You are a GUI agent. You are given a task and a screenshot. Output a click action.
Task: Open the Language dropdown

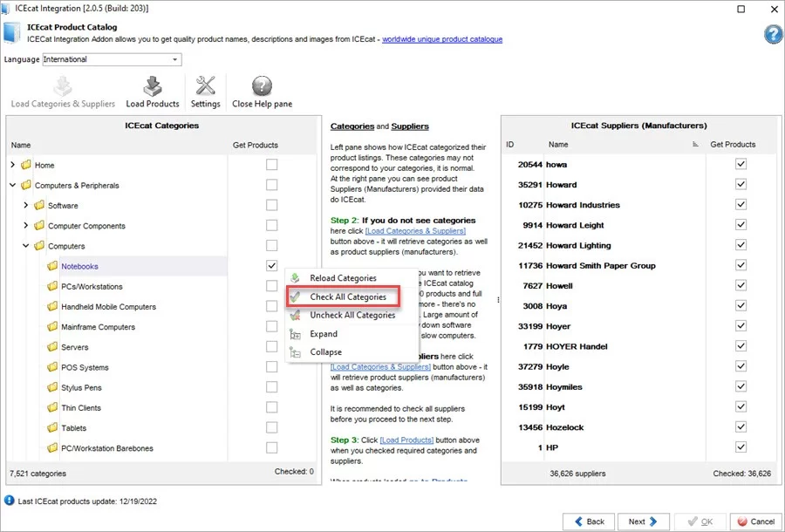coord(175,59)
